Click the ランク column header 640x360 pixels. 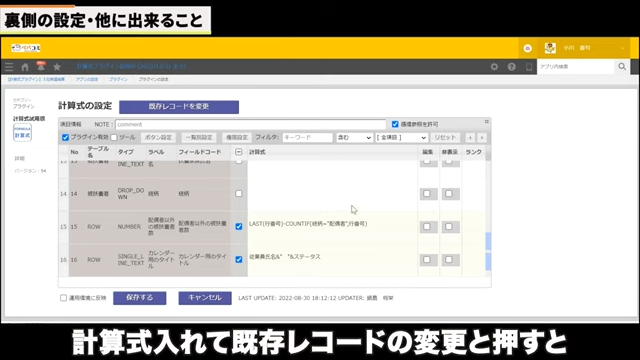tap(473, 152)
